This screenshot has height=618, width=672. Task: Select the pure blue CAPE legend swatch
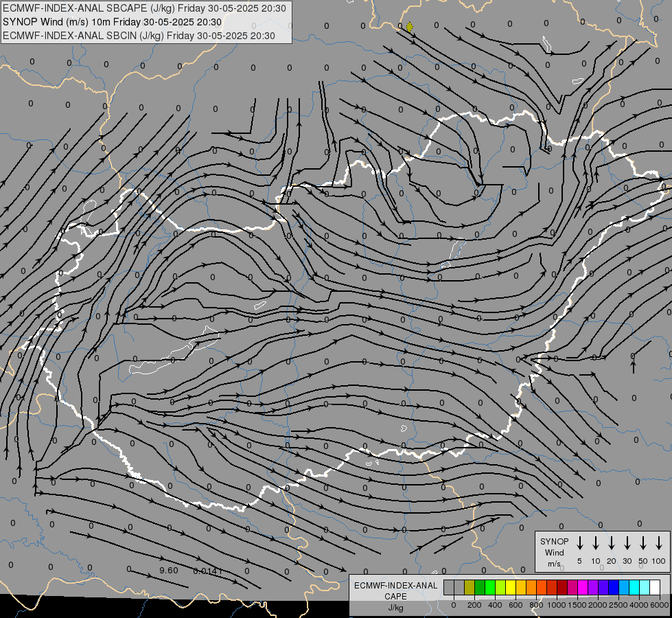tap(614, 587)
